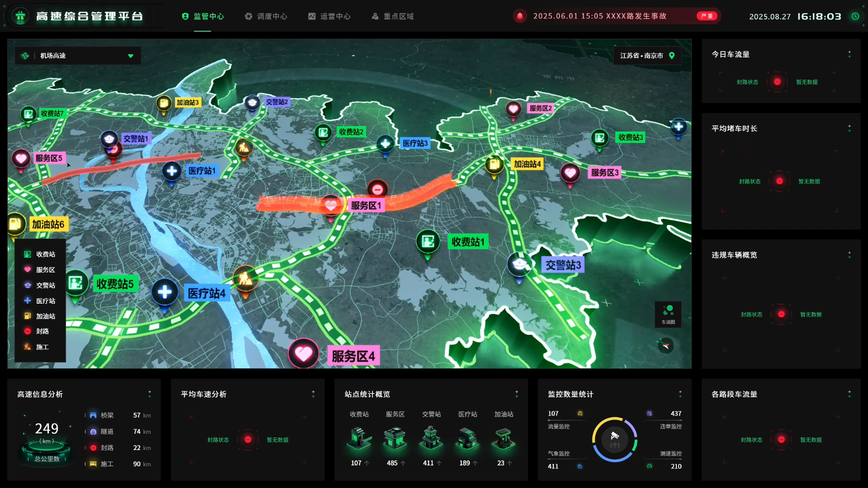Select the 服务区3 heart marker
The image size is (868, 488).
[x=570, y=174]
